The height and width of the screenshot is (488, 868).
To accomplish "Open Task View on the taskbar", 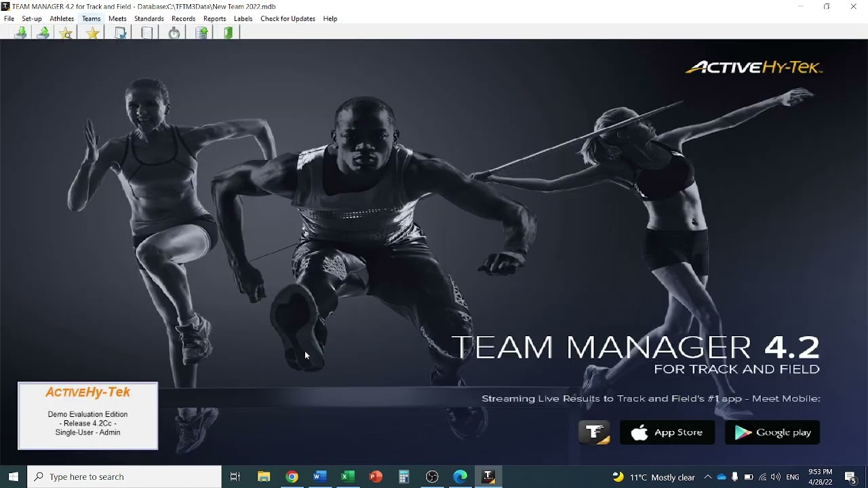I will (x=235, y=476).
